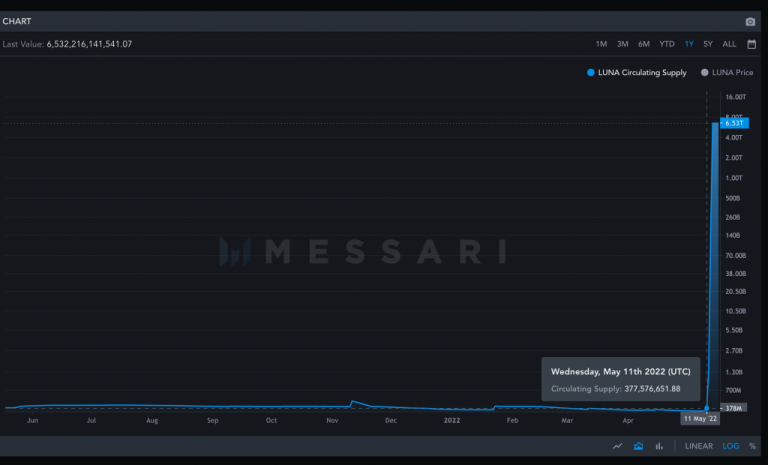Open the calendar date picker
The width and height of the screenshot is (768, 465).
[751, 44]
